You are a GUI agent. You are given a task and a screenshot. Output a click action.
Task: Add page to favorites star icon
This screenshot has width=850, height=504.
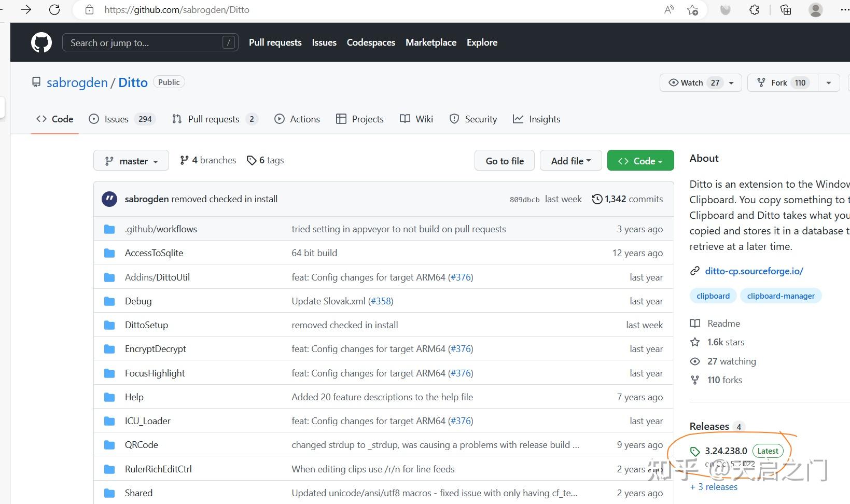692,9
